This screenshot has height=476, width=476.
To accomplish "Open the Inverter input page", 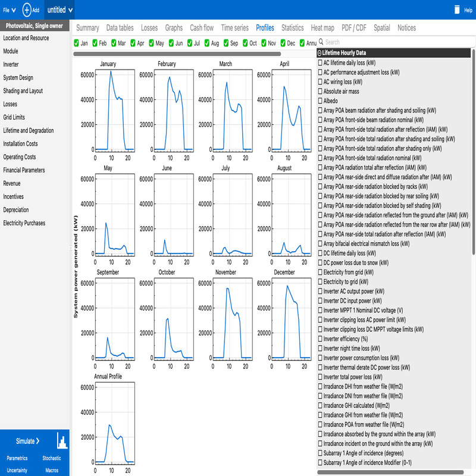I will pyautogui.click(x=11, y=64).
